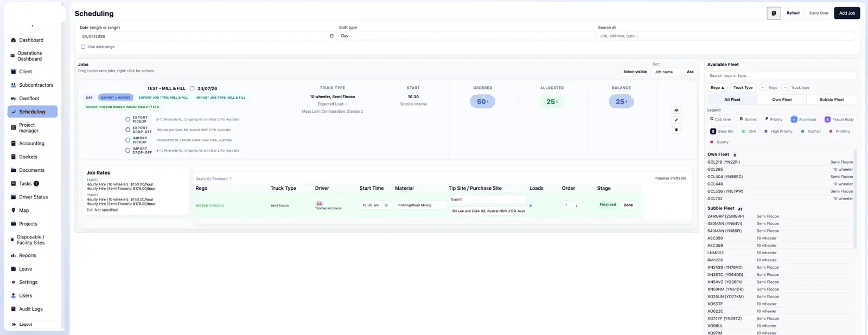The image size is (868, 335).
Task: Click the job delete trash icon
Action: tap(676, 130)
